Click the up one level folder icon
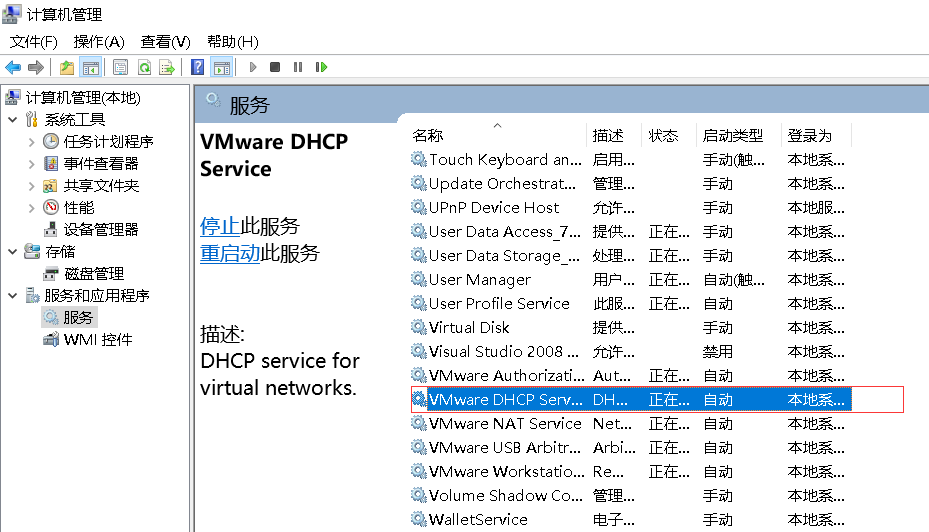The image size is (929, 532). point(67,67)
